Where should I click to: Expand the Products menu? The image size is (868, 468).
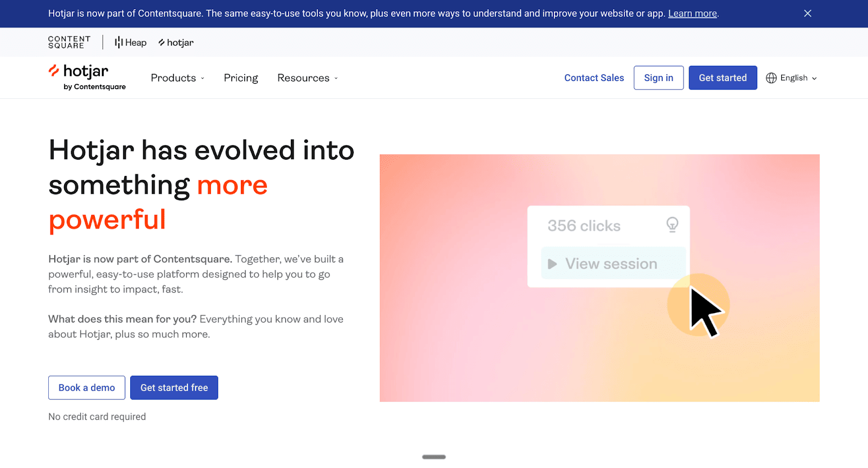pyautogui.click(x=178, y=78)
